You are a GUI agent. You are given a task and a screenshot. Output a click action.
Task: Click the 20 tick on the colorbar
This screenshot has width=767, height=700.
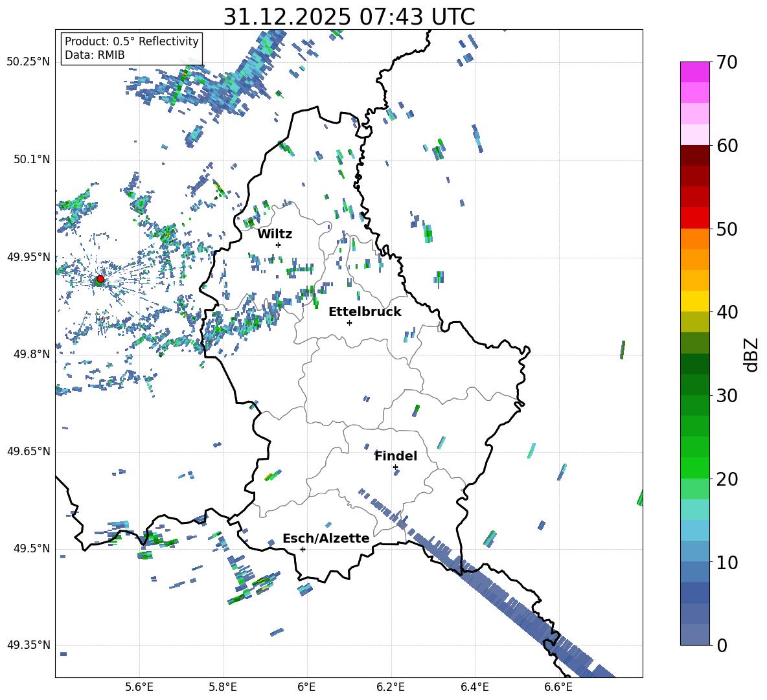pos(727,479)
